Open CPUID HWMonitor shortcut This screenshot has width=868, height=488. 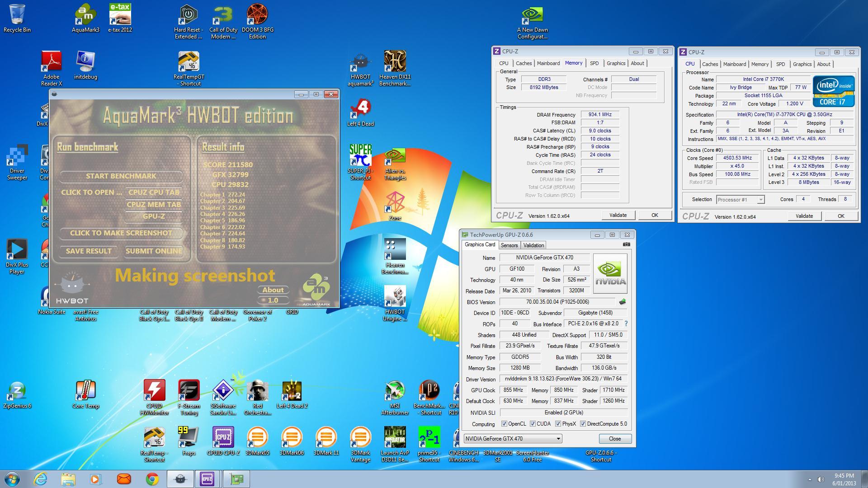click(154, 398)
